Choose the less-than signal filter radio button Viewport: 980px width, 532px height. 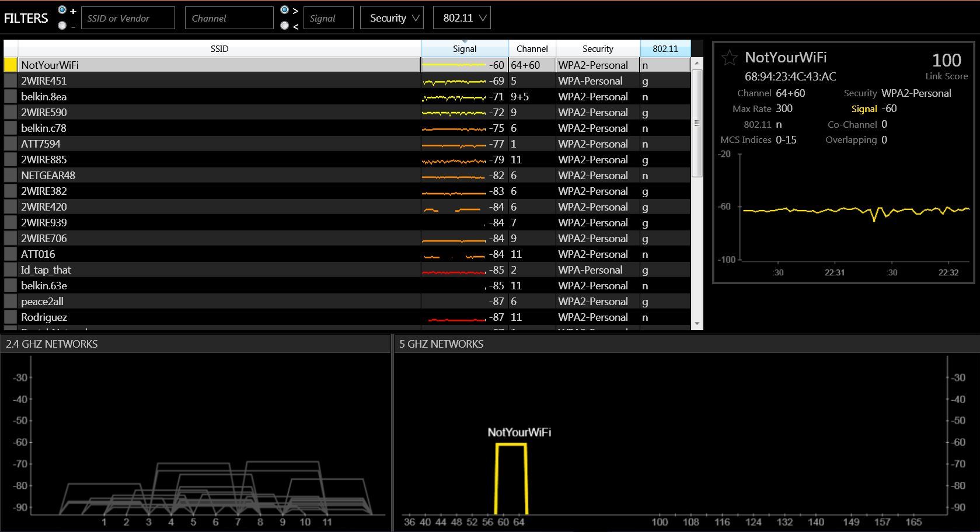click(x=284, y=25)
